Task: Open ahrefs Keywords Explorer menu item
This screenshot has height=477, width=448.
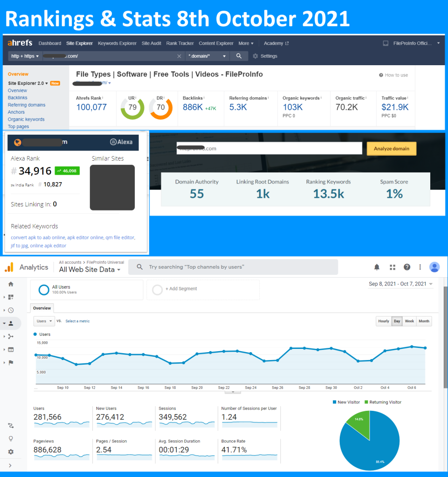Action: [117, 43]
